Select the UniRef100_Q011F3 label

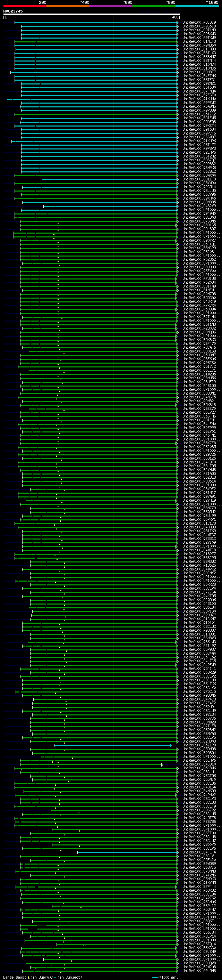pyautogui.click(x=199, y=179)
